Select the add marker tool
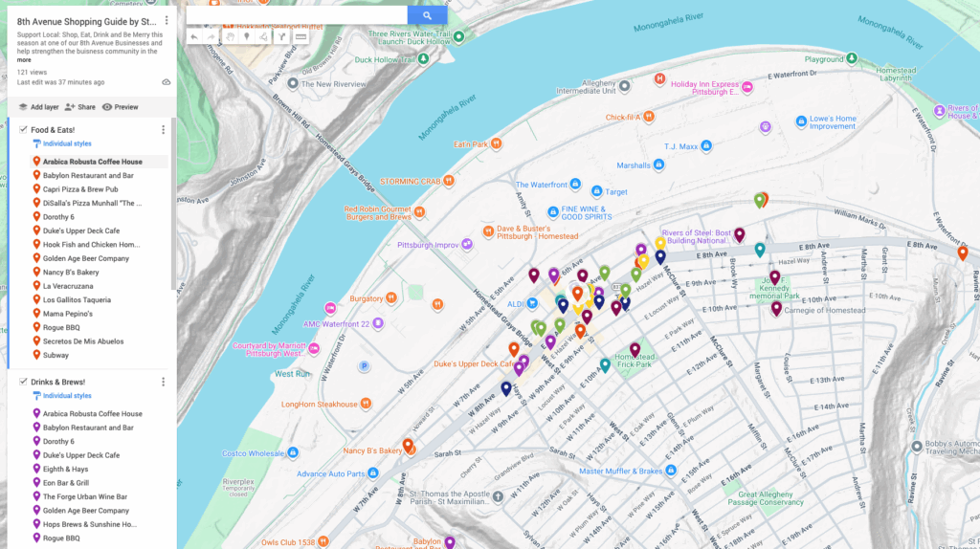This screenshot has width=980, height=549. [x=247, y=37]
